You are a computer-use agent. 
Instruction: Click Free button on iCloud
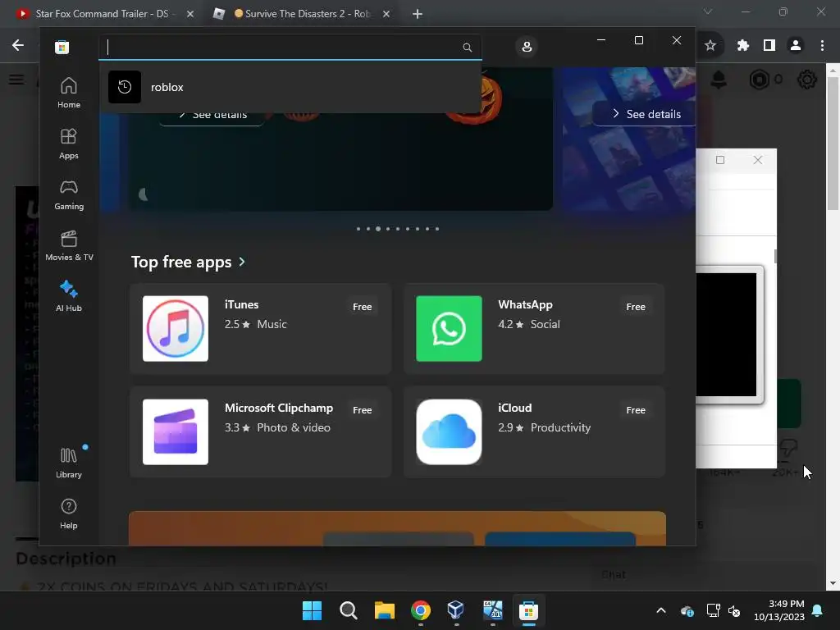pos(636,410)
